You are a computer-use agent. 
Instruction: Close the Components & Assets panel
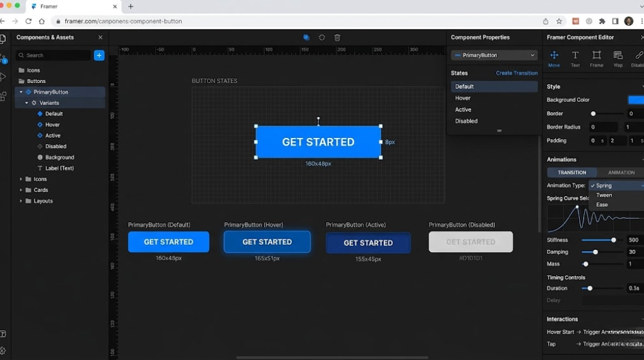100,37
